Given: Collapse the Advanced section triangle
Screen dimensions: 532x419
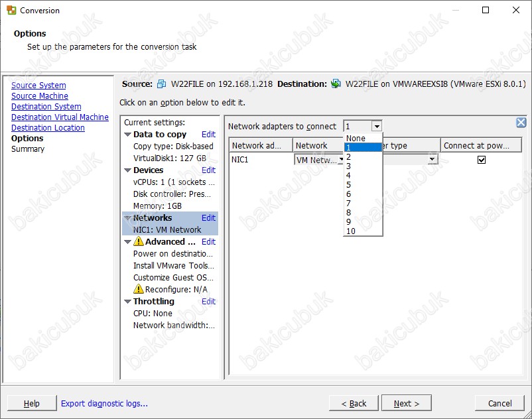Looking at the screenshot, I should pos(127,242).
